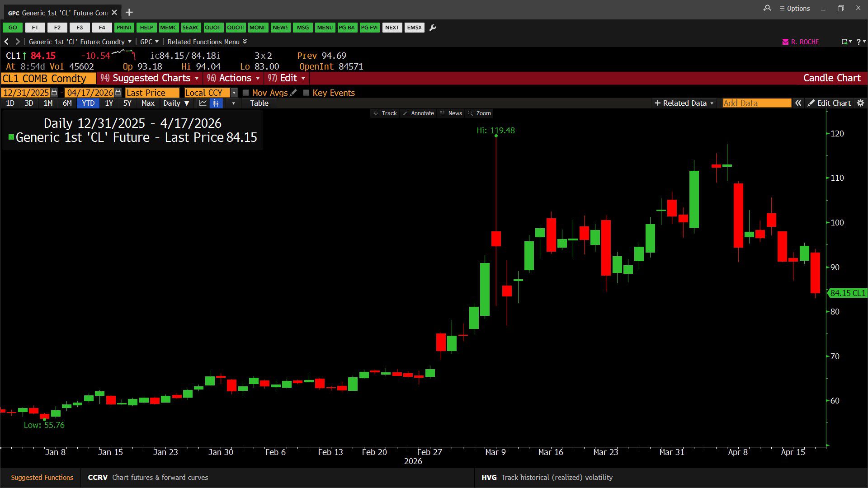Open chart settings gear icon
The height and width of the screenshot is (488, 868).
[x=860, y=103]
